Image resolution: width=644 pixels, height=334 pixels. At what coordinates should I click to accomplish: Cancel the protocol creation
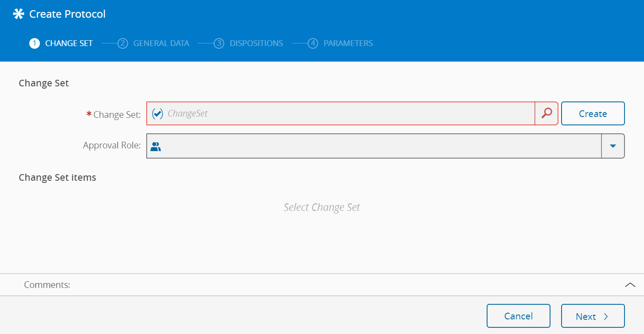click(518, 316)
